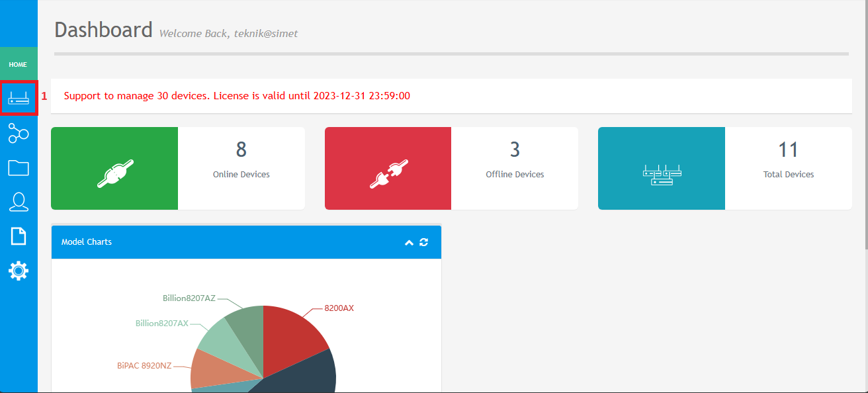Click the red offline plug icon tile
Screen dimensions: 868x393
(388, 169)
